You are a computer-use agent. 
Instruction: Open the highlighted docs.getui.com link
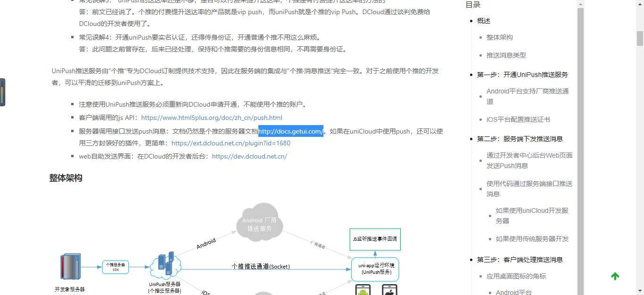click(291, 131)
